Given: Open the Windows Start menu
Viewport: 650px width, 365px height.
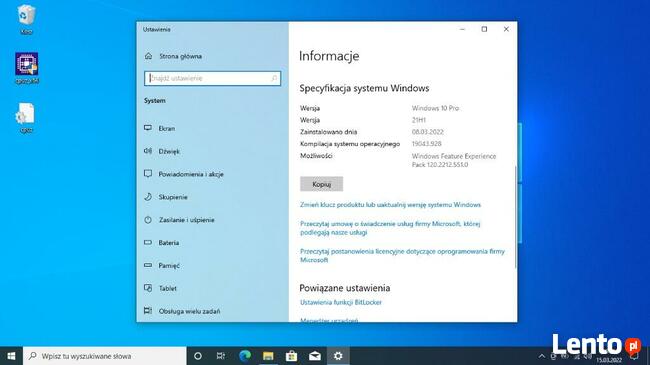Looking at the screenshot, I should [11, 356].
